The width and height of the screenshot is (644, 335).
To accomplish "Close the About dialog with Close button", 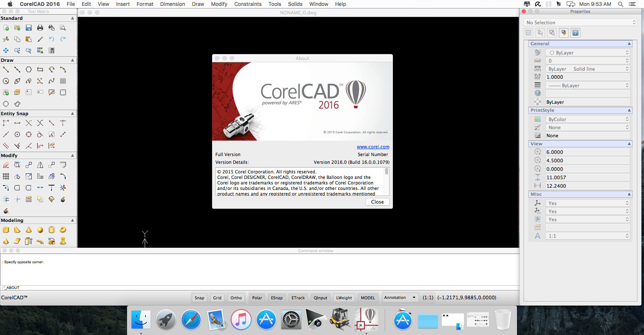I will pyautogui.click(x=377, y=202).
